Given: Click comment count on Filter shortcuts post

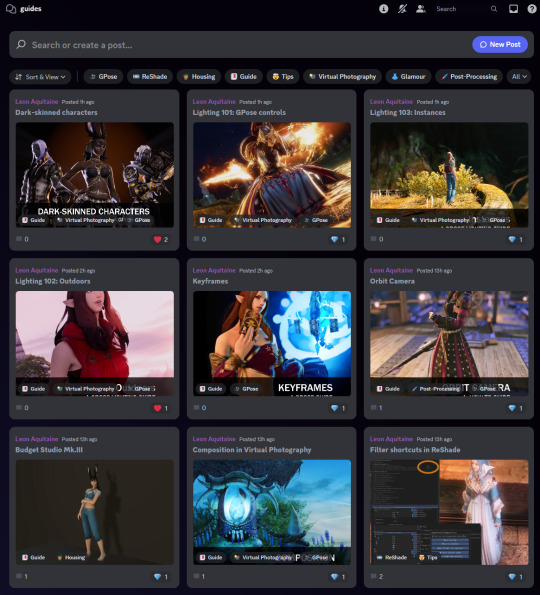Looking at the screenshot, I should (377, 576).
